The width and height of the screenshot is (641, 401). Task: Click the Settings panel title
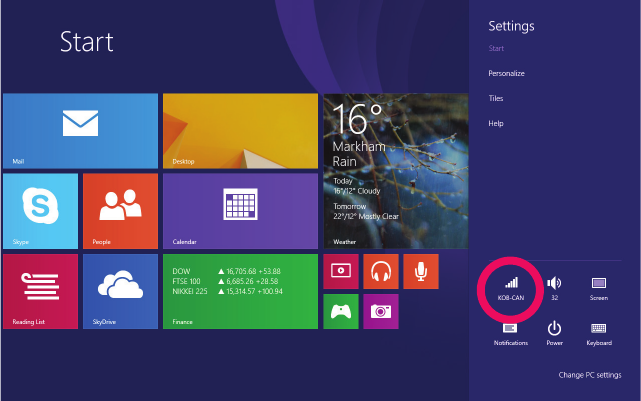(511, 26)
